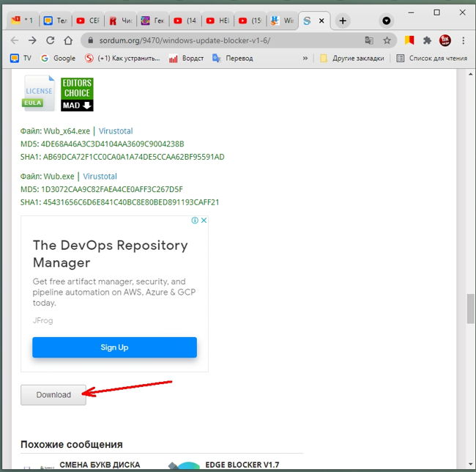
Task: Open the Google bookmark
Action: [58, 58]
